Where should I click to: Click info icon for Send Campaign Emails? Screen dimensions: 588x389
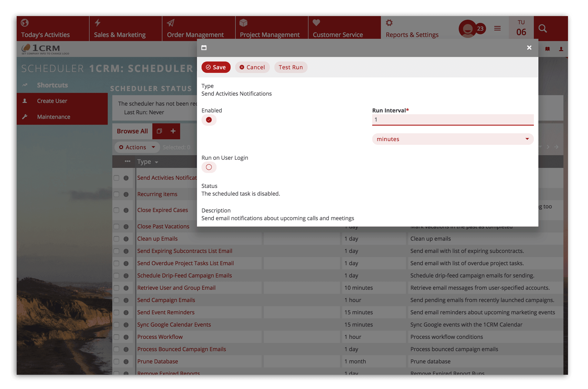point(126,300)
